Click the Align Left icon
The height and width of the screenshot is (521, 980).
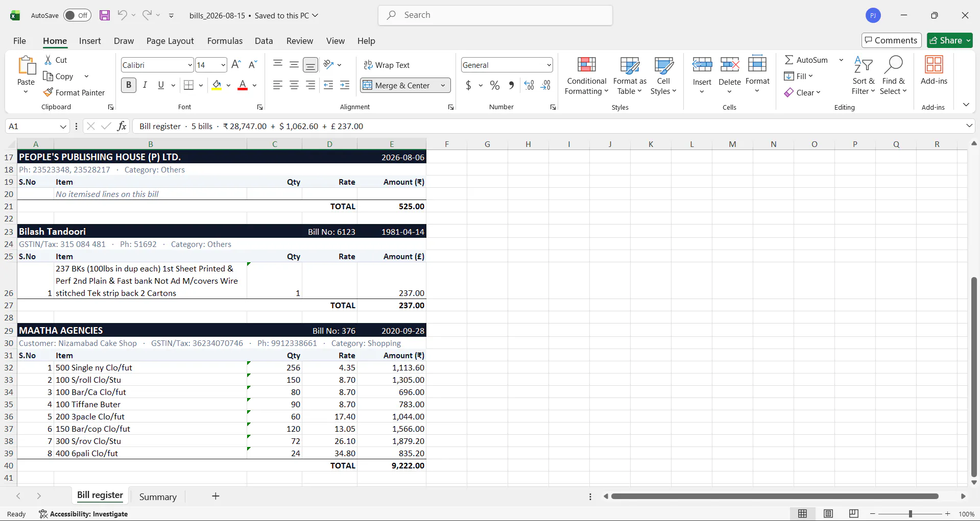[278, 85]
